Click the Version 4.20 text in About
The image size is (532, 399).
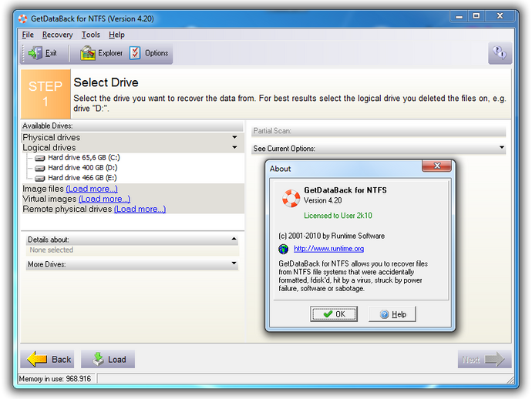[x=322, y=200]
